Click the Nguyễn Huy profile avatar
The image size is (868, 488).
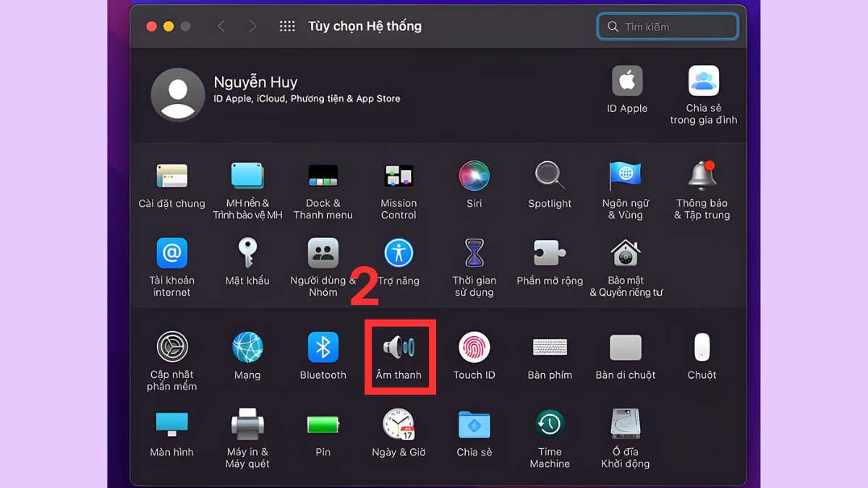177,95
